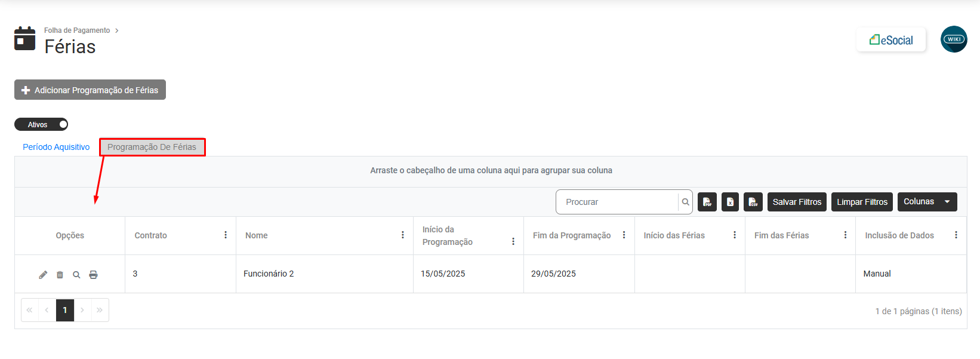This screenshot has width=980, height=359.
Task: Open the Contrato column options menu
Action: coord(226,235)
